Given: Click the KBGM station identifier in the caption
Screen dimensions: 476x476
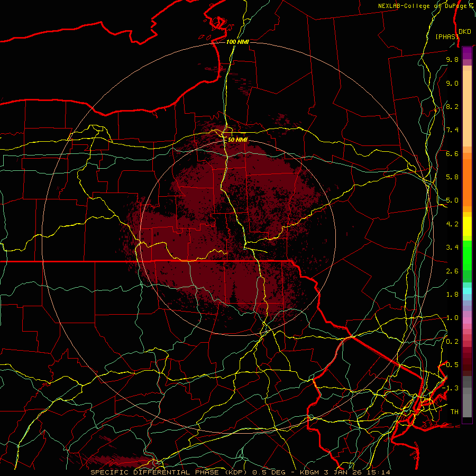Looking at the screenshot, I should (x=310, y=472).
